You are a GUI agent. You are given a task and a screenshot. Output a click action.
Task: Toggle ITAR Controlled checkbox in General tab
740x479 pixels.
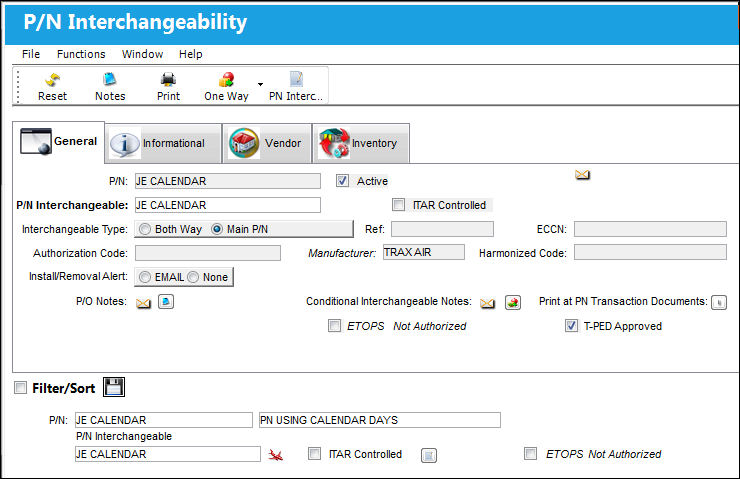399,204
